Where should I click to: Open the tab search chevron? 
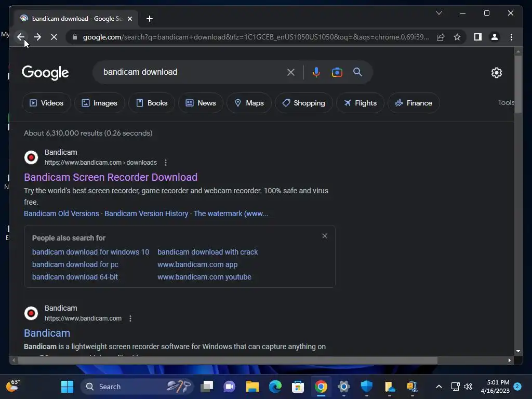(x=438, y=13)
